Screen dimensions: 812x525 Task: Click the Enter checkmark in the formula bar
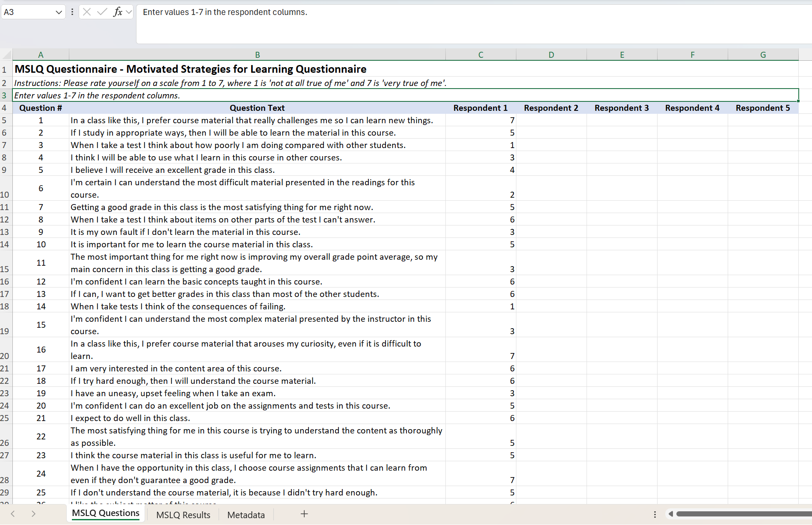(102, 12)
